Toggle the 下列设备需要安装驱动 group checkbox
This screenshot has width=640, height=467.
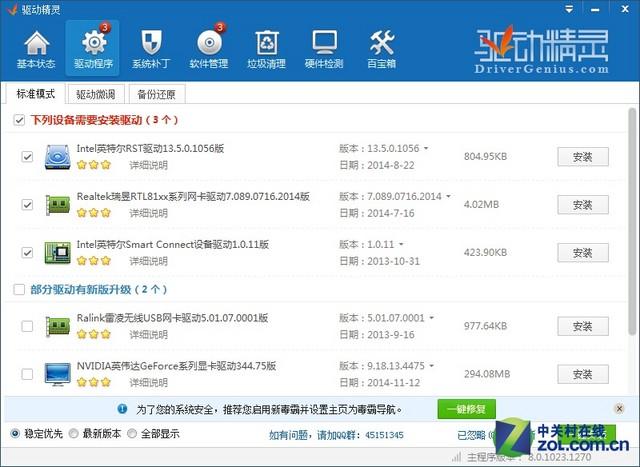point(19,120)
